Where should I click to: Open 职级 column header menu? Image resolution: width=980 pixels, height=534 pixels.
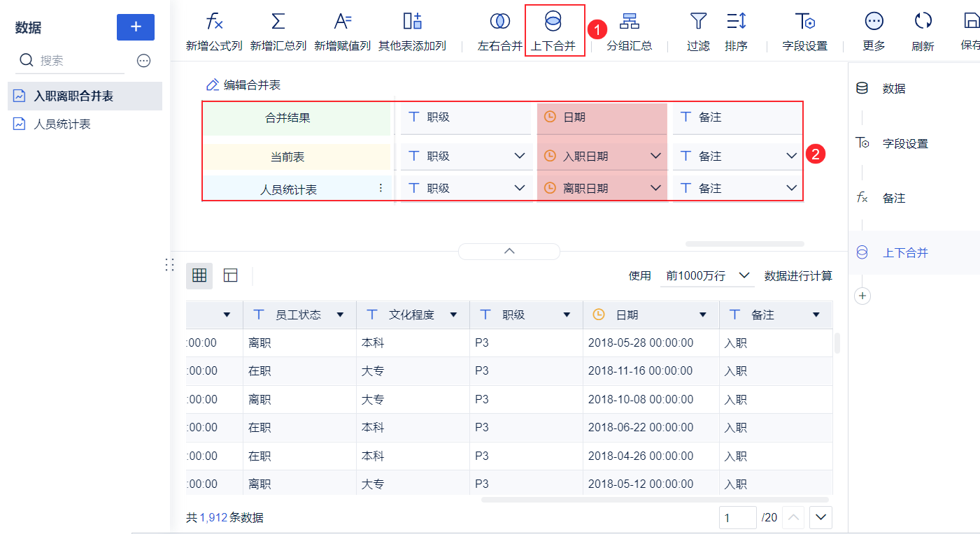tap(567, 315)
